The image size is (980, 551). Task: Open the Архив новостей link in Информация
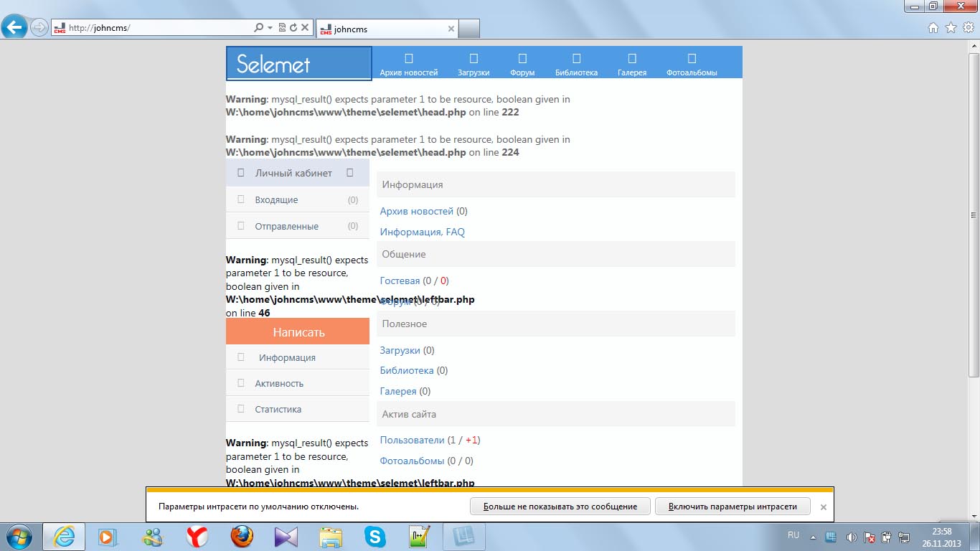417,212
